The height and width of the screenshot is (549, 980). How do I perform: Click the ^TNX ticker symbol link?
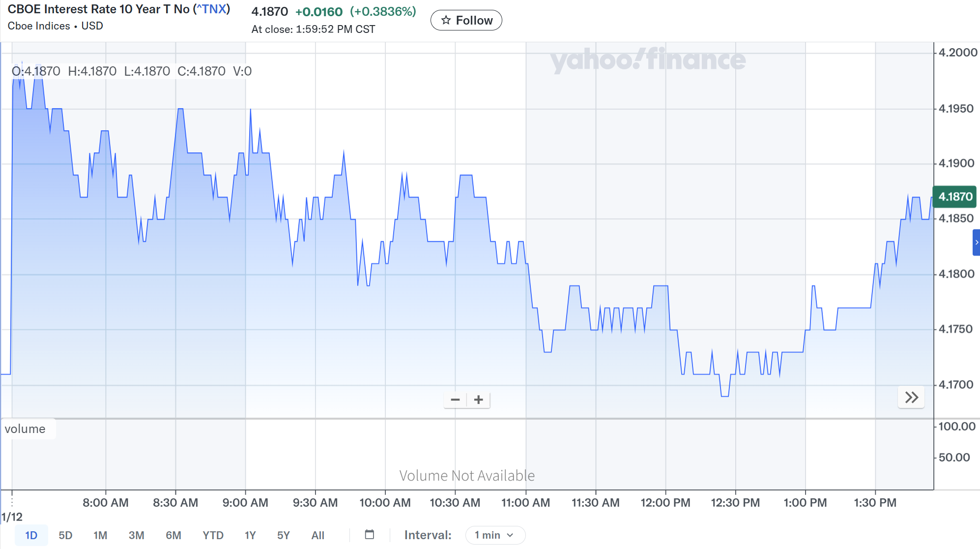[x=212, y=9]
